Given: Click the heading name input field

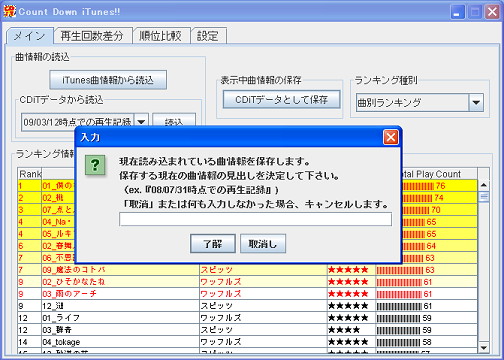Looking at the screenshot, I should click(x=255, y=219).
